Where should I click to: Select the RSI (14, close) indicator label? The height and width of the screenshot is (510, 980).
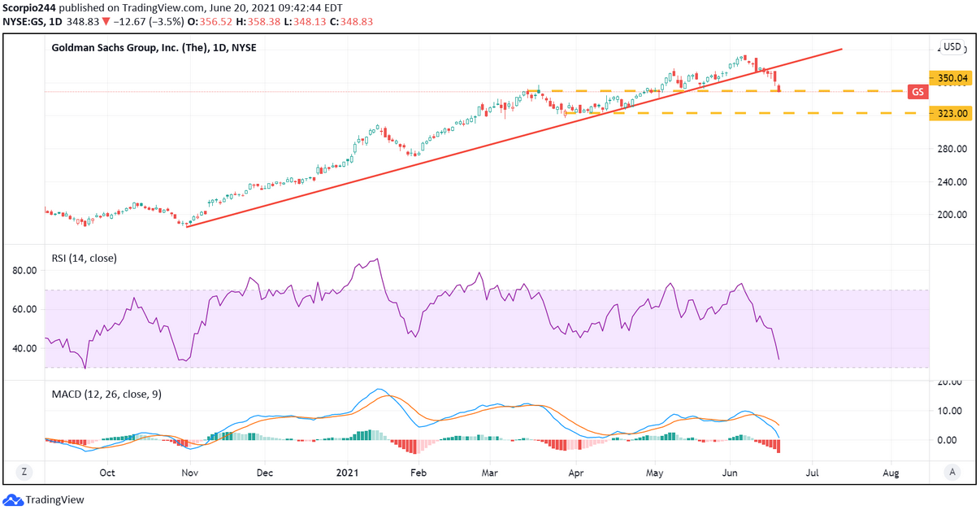[x=84, y=258]
